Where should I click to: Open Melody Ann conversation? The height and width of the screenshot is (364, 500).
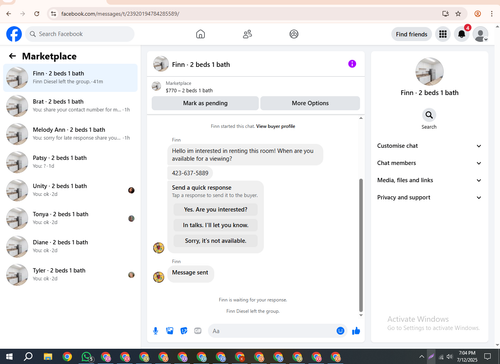[x=70, y=134]
